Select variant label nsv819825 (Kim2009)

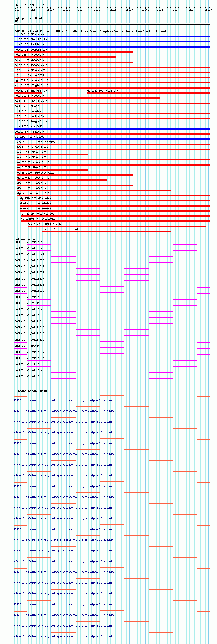tap(29, 126)
